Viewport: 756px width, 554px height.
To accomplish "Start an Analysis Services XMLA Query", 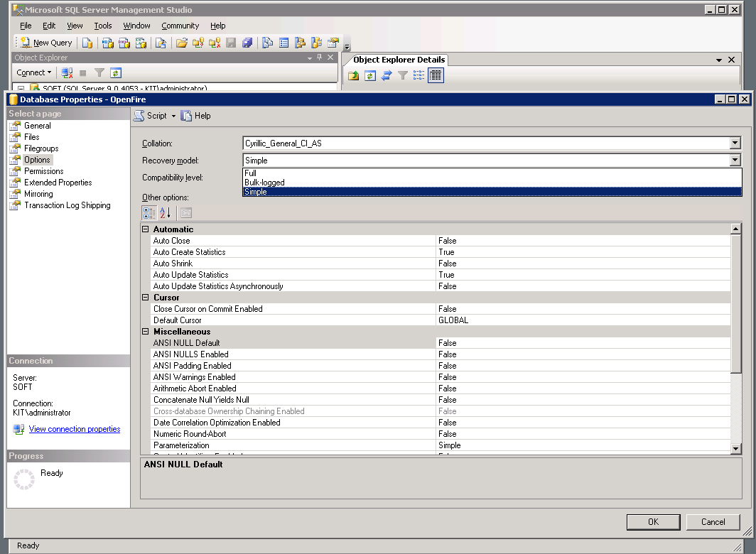I will coord(141,43).
